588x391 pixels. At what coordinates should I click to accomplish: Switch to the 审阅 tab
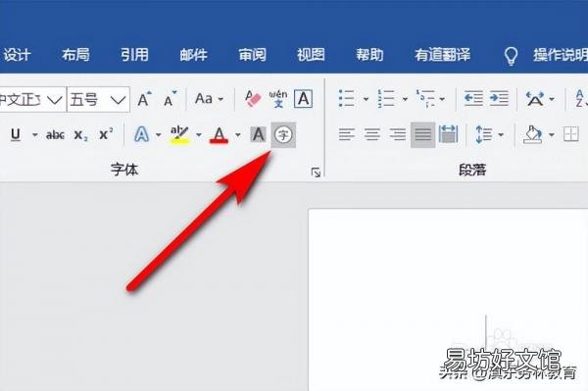click(253, 55)
